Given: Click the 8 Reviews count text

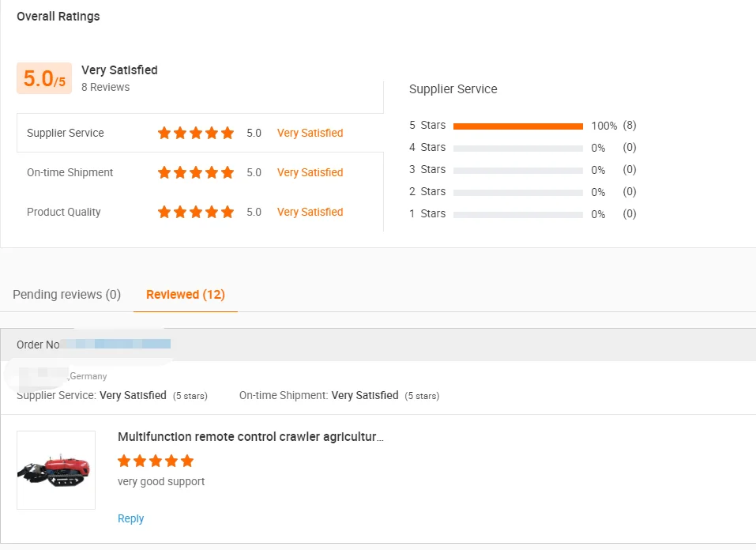Looking at the screenshot, I should tap(106, 87).
